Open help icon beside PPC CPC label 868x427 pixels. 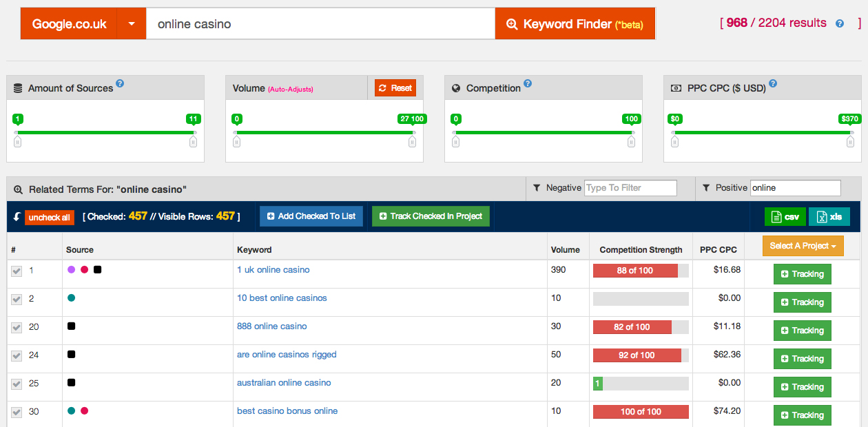pos(773,84)
